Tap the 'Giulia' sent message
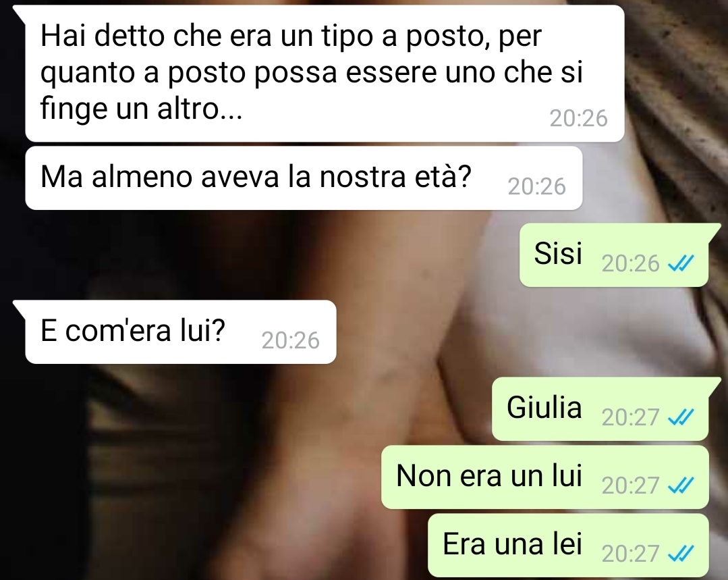The height and width of the screenshot is (580, 728). 600,409
